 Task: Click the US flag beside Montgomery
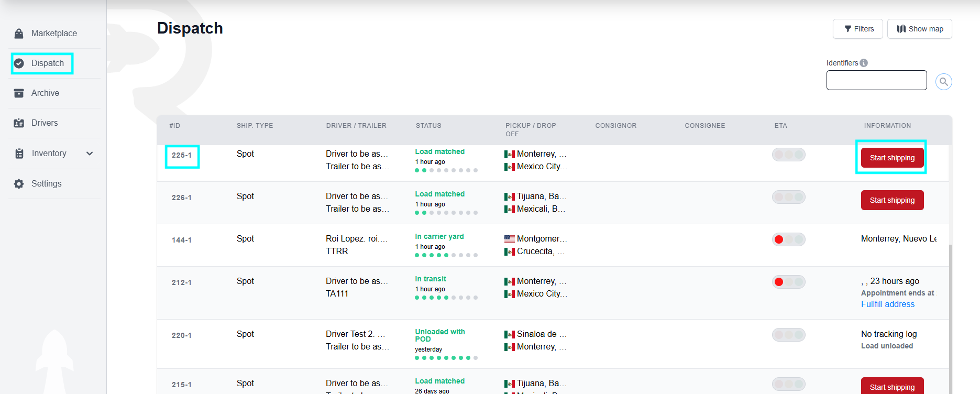point(510,239)
